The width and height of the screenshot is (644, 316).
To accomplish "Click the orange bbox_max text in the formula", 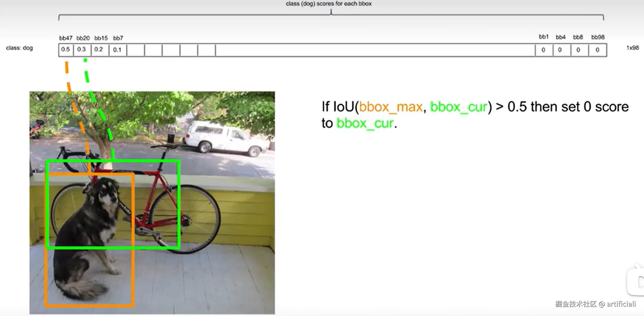I will click(391, 107).
